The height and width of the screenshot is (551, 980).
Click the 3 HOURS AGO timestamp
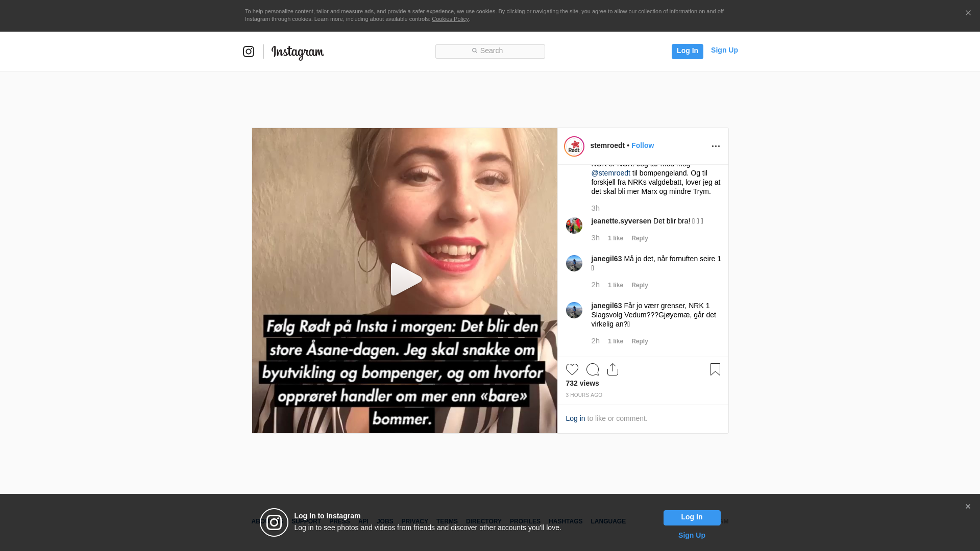(584, 395)
